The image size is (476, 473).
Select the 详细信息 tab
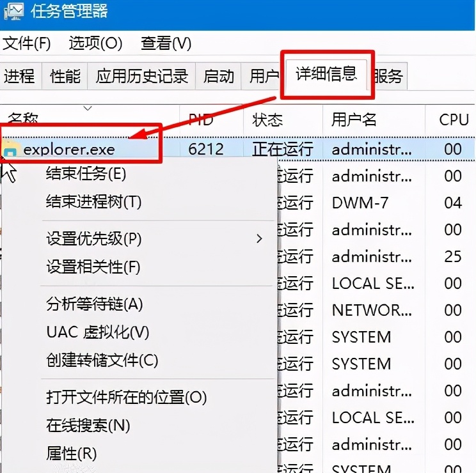coord(326,74)
